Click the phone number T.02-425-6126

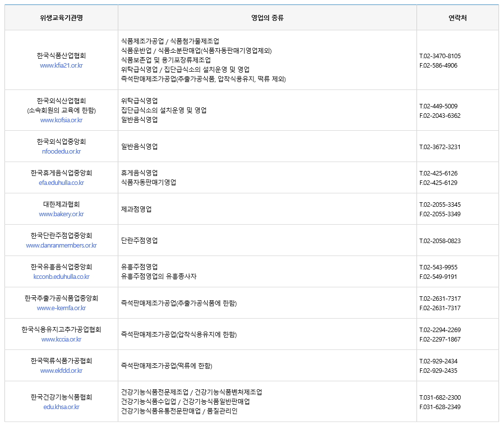tap(438, 173)
